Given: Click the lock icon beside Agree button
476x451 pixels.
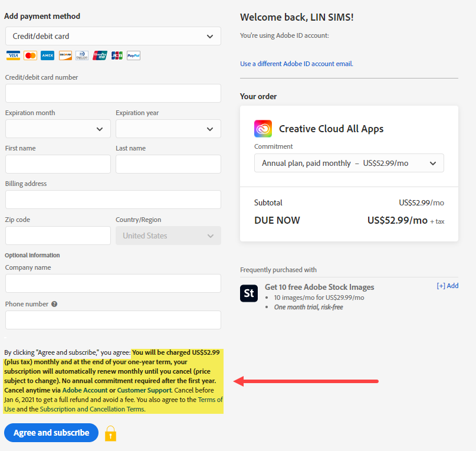Looking at the screenshot, I should 110,433.
